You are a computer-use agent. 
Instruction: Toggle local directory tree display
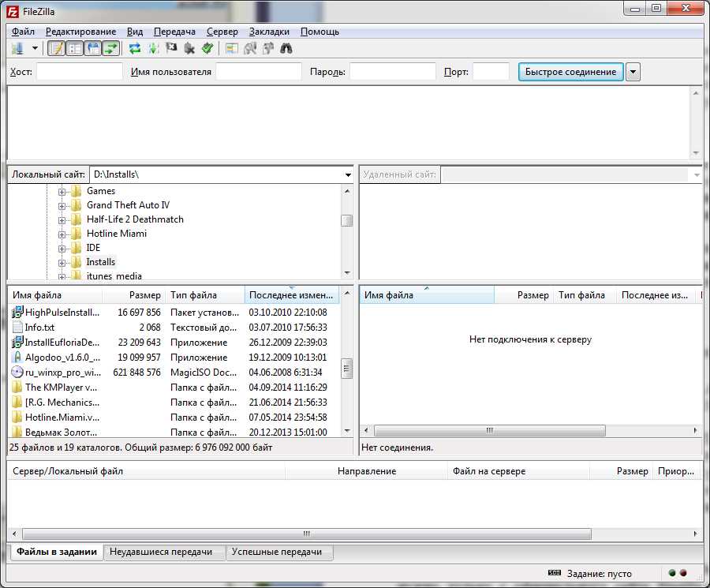75,48
